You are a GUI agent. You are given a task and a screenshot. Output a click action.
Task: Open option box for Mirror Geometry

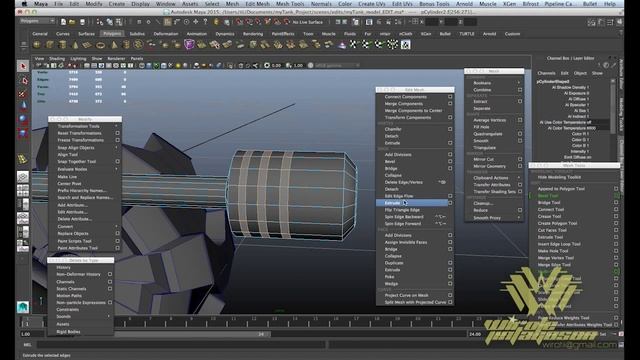point(520,166)
